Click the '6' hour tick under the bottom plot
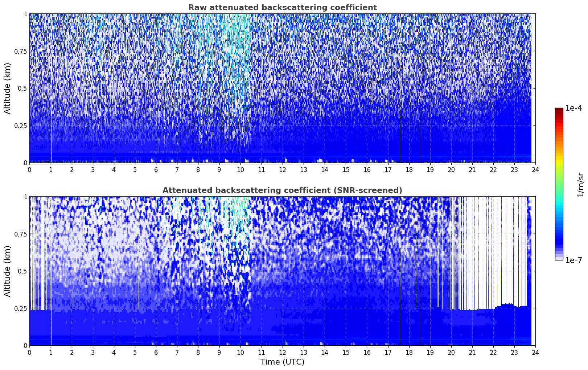 click(156, 352)
